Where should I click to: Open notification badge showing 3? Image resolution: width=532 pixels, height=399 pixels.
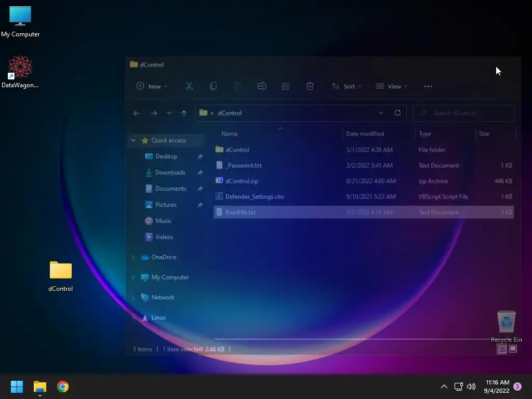[x=517, y=387]
